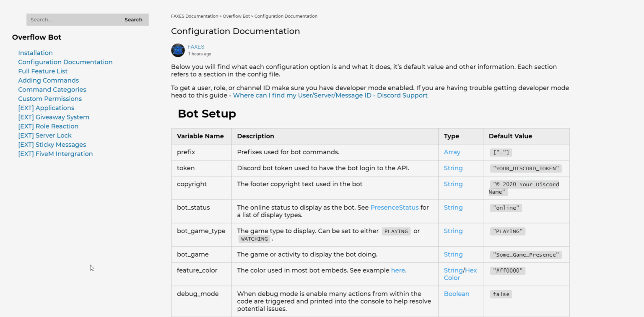This screenshot has height=317, width=644.
Task: Open the [EXT] Applications page
Action: click(x=46, y=108)
